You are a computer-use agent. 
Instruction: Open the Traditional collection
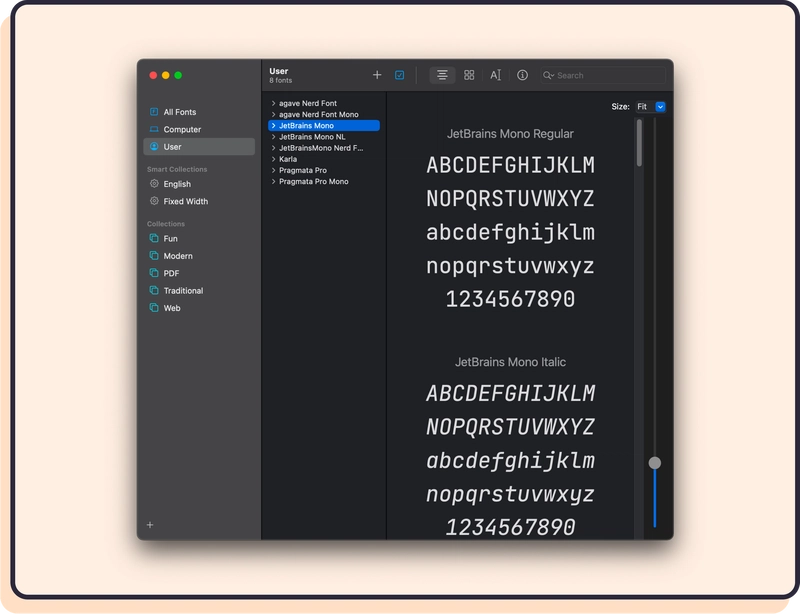[x=199, y=290]
